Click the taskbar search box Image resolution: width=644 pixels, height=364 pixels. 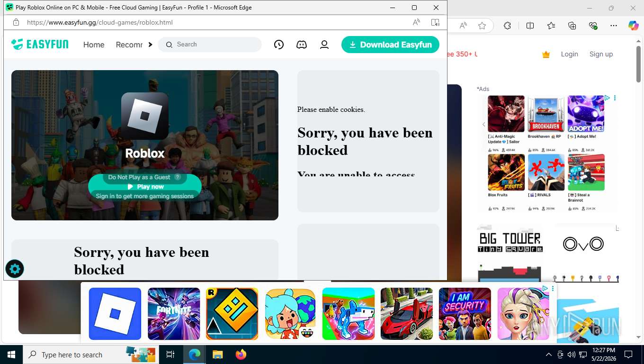91,355
